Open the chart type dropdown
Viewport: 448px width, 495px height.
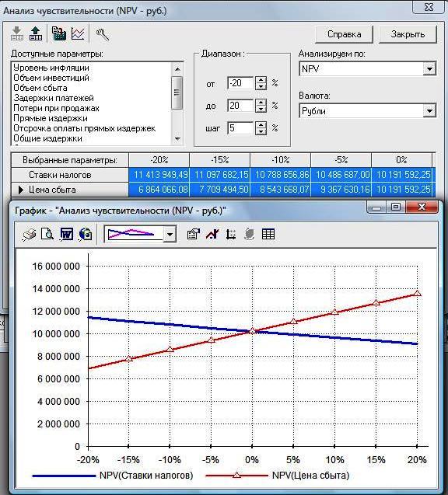click(x=170, y=234)
